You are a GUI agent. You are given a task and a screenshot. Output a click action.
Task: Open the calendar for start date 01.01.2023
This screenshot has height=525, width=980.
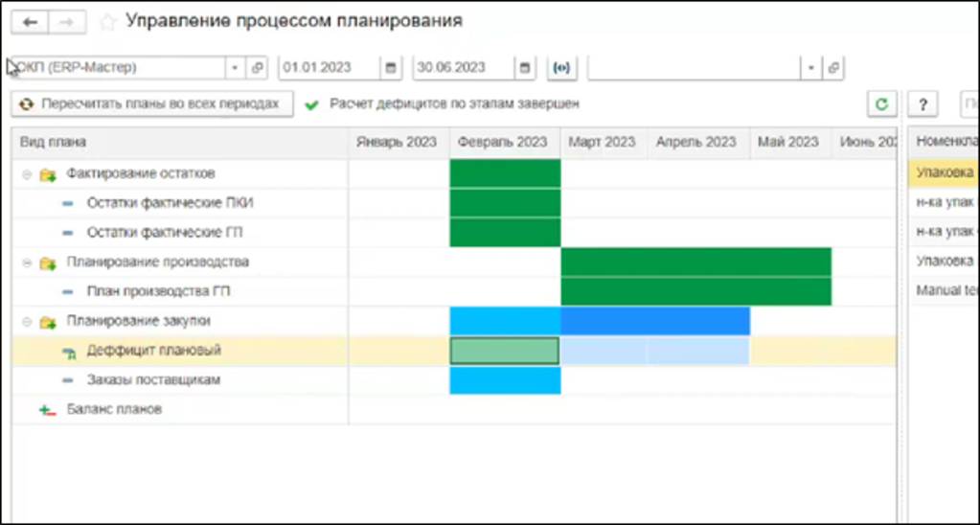pos(391,68)
